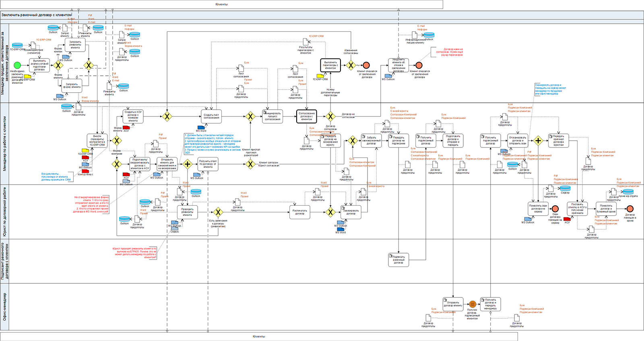This screenshot has height=341, width=644.
Task: Click the pool title "Заключить рамочный договор с клиентом"
Action: pos(37,15)
